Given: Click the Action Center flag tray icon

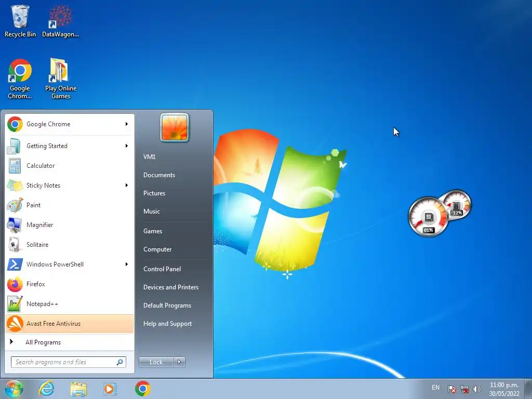Looking at the screenshot, I should pos(451,389).
